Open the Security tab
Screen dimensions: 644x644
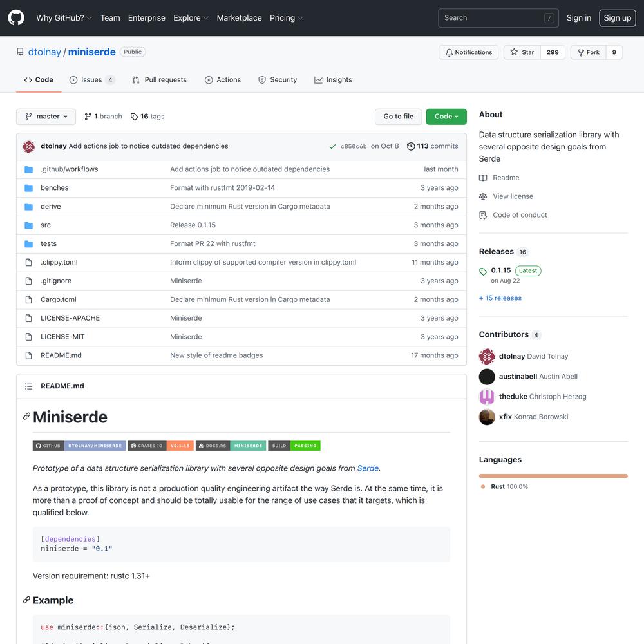coord(277,80)
